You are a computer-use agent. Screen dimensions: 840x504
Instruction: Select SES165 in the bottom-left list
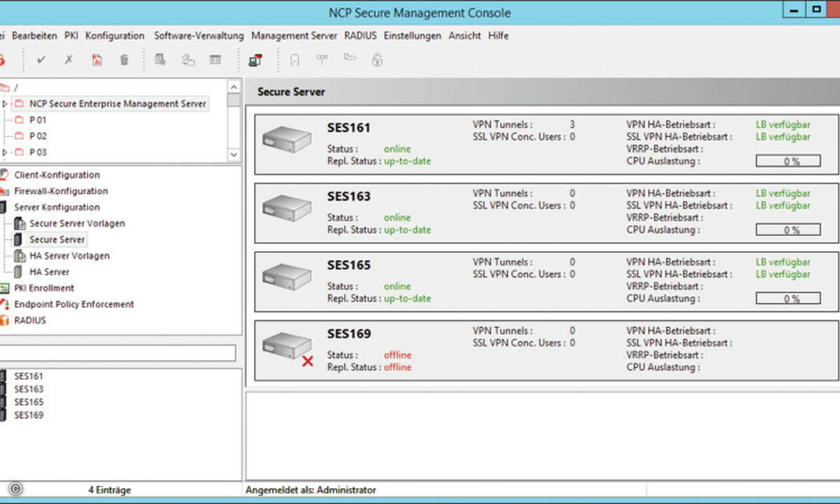pos(29,402)
